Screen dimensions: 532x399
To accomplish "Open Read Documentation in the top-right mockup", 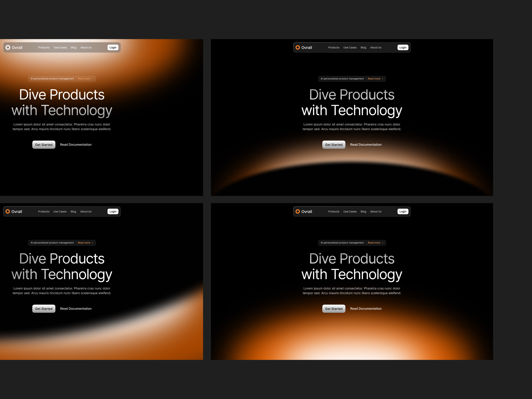I will (366, 145).
